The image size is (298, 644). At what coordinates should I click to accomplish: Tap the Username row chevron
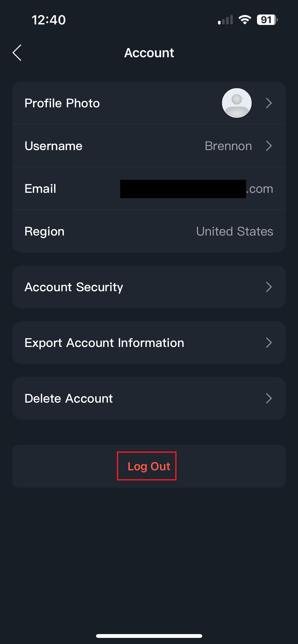pos(269,146)
